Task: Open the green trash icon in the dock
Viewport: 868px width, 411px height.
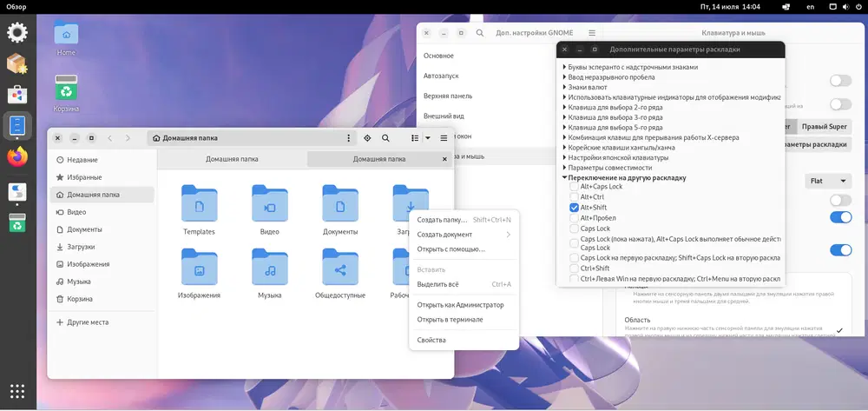Action: click(17, 222)
